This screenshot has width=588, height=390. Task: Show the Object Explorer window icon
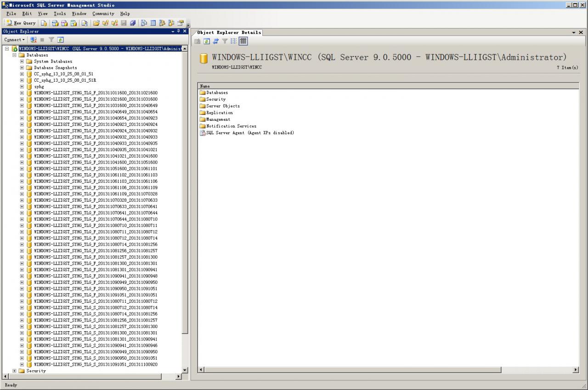tap(162, 23)
